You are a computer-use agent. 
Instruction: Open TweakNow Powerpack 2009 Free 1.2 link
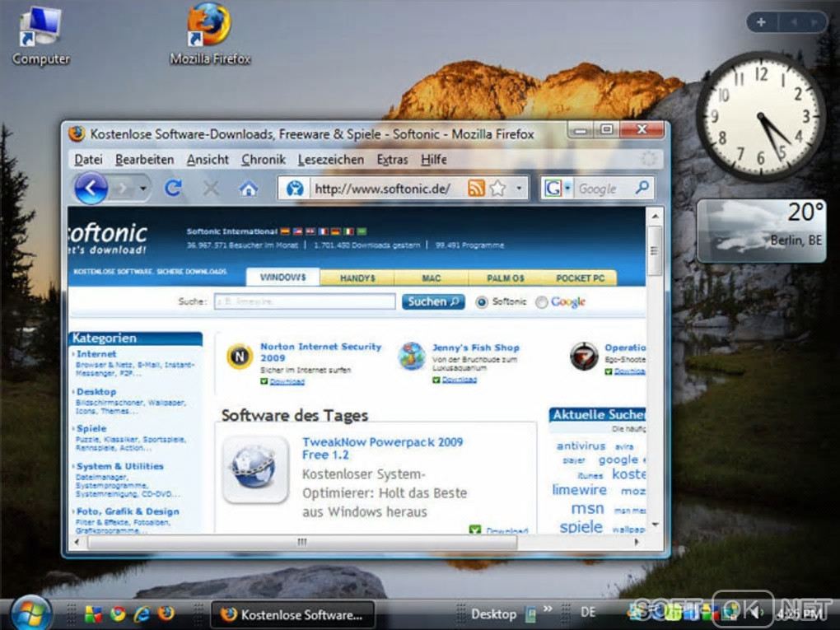(x=382, y=448)
